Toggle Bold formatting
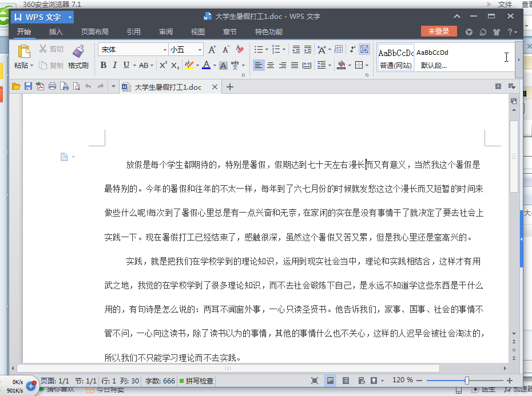532x396 pixels. [104, 65]
